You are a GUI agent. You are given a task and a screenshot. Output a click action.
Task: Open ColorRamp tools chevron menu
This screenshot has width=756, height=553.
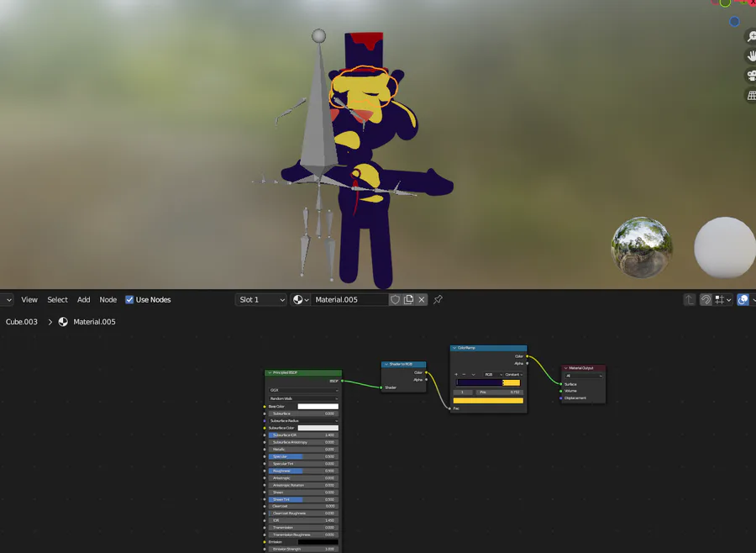[473, 375]
